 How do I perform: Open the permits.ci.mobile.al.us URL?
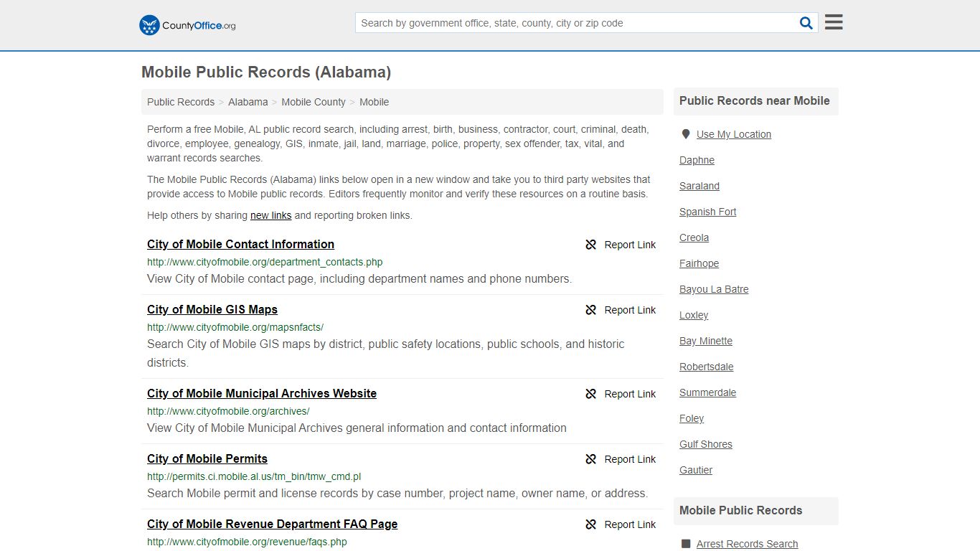point(254,476)
